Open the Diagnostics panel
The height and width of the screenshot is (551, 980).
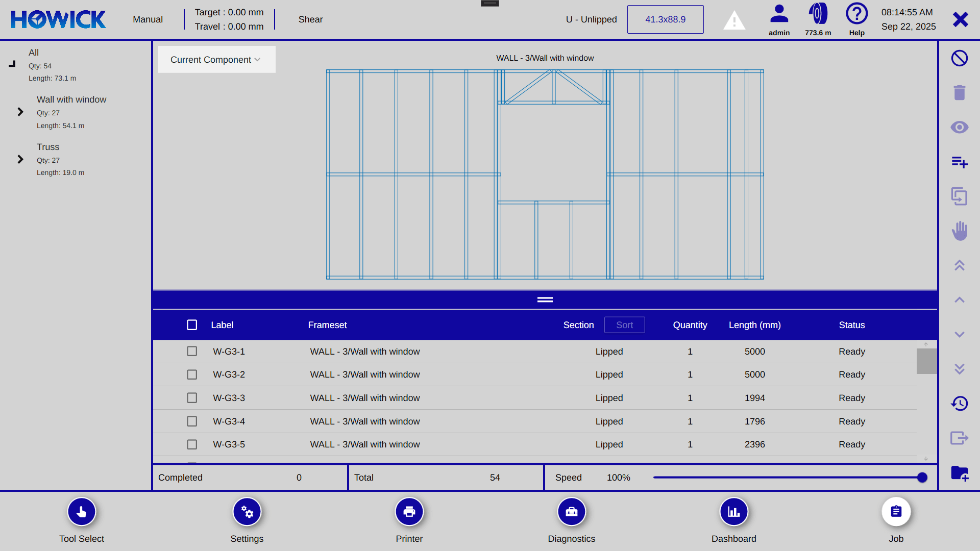[572, 512]
